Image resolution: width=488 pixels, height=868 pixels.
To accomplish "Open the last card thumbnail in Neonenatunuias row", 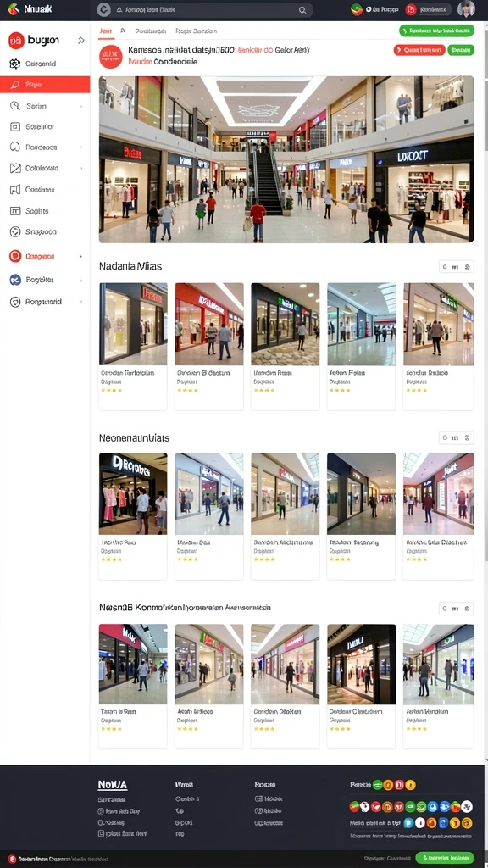I will click(x=438, y=494).
